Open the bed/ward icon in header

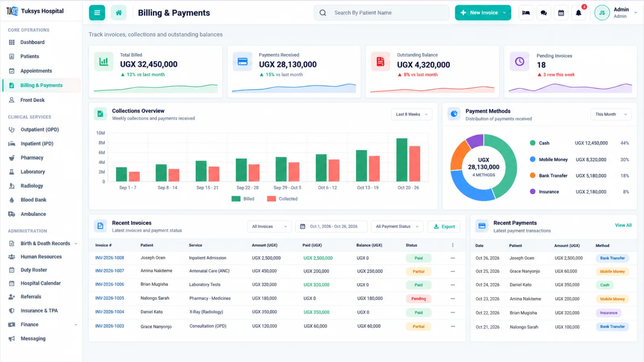point(526,13)
